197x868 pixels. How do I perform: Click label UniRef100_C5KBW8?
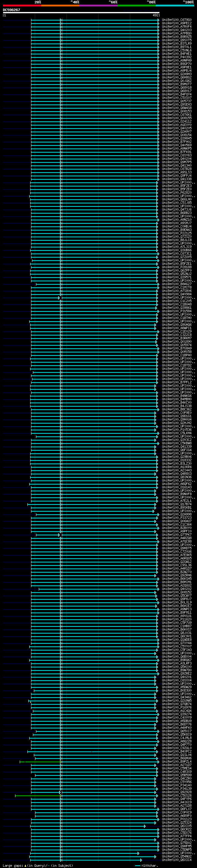(x=177, y=443)
